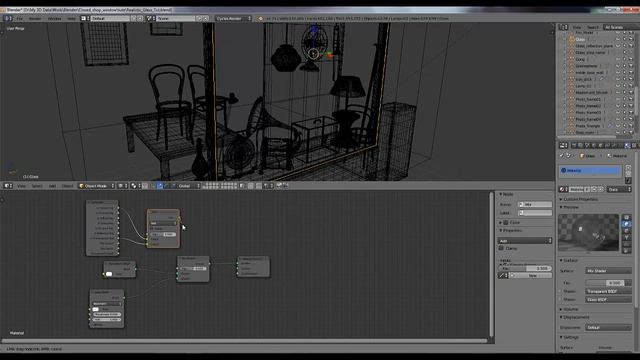Open Surface Mix Shader dropdown

608,271
